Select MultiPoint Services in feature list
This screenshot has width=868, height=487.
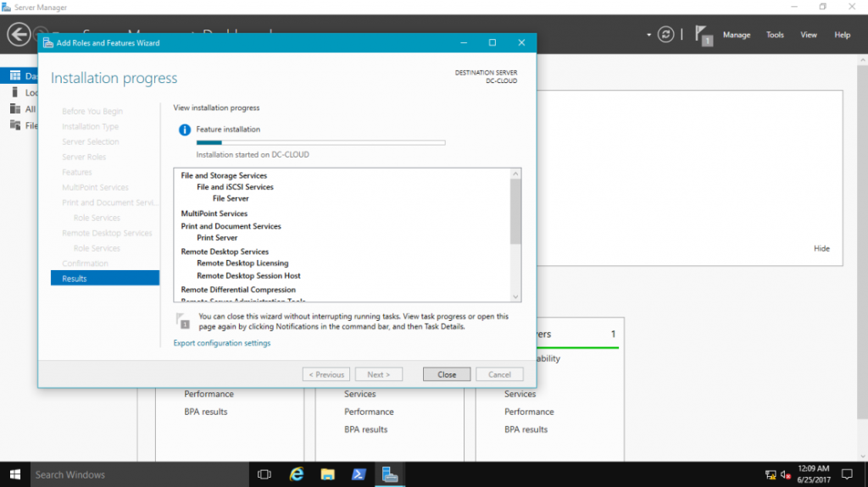pyautogui.click(x=214, y=213)
